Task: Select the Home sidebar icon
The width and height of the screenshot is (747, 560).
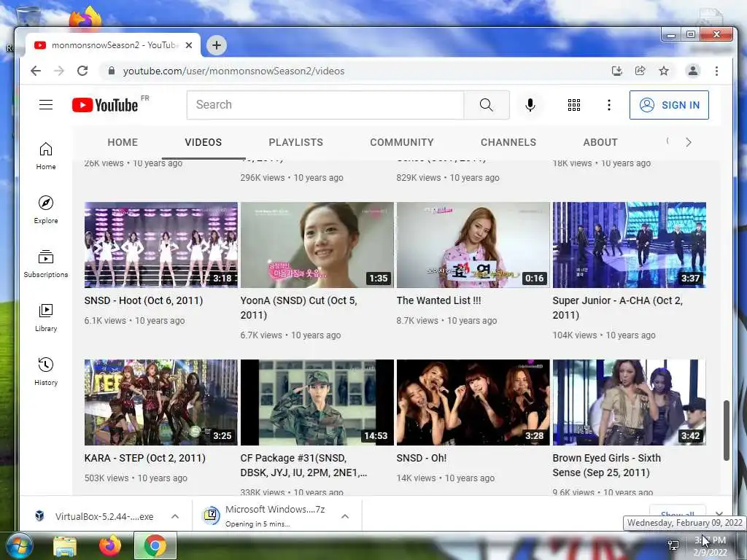Action: (x=46, y=156)
